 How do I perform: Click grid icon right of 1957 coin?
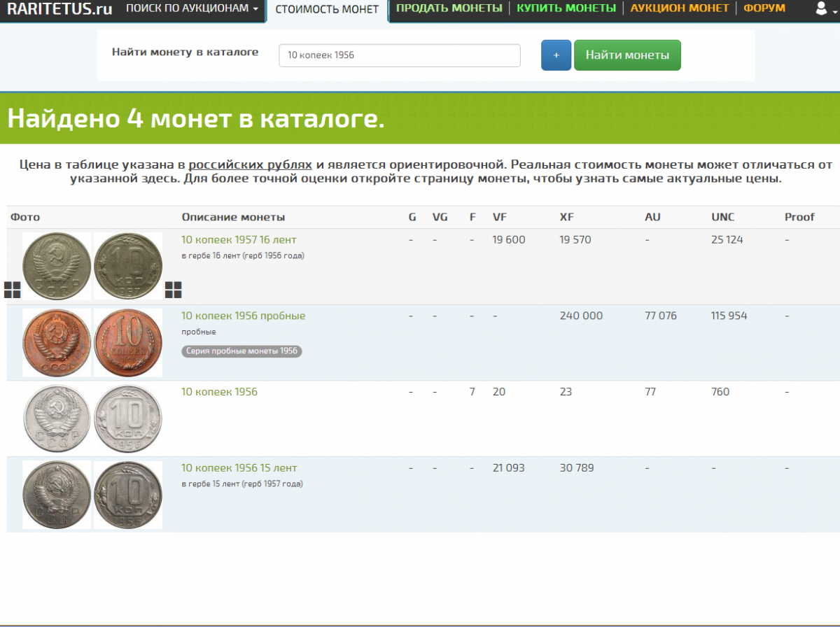coord(173,290)
